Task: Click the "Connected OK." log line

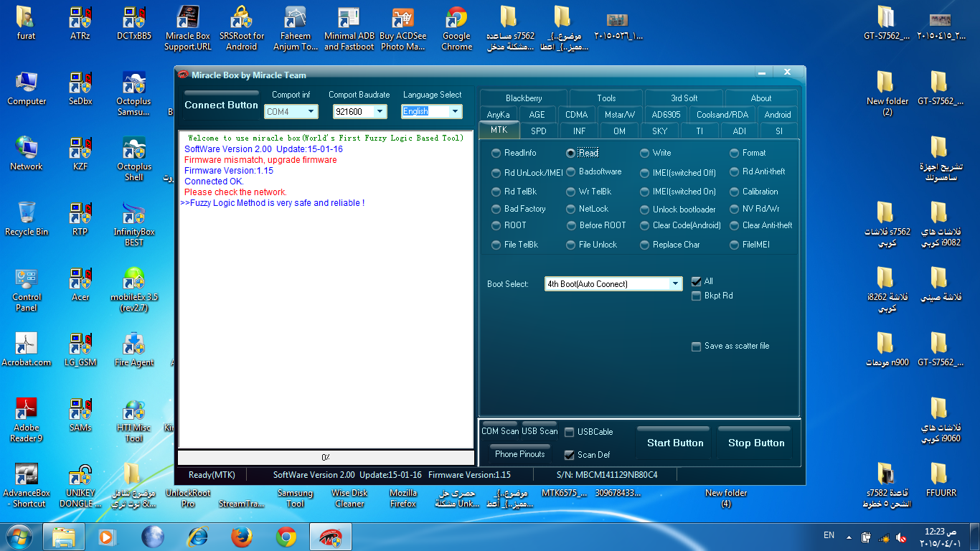Action: point(215,182)
